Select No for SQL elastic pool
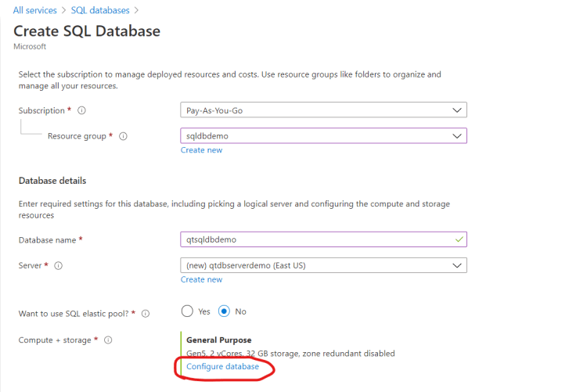This screenshot has width=587, height=392. [x=224, y=311]
